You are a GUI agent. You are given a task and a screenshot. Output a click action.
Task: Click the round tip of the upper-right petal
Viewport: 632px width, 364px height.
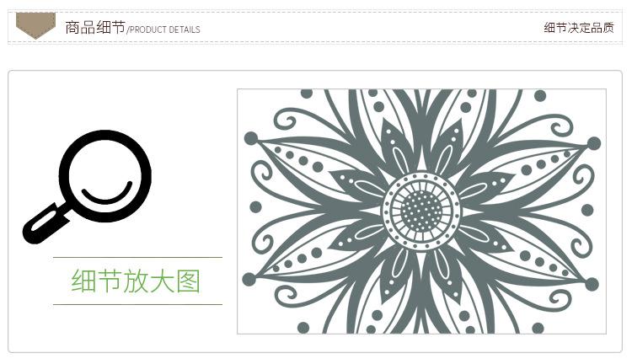click(594, 143)
